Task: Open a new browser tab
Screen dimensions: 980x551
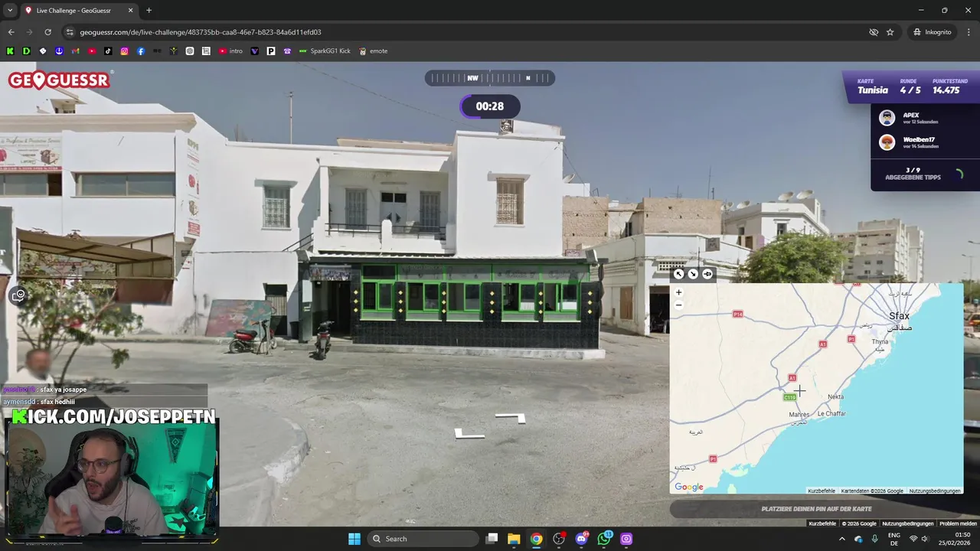Action: 149,11
